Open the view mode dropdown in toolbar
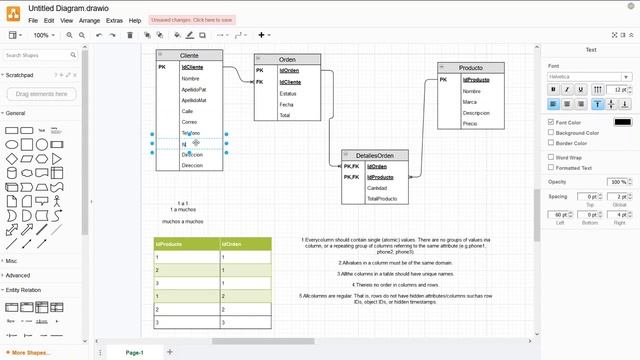This screenshot has width=640, height=360. coord(15,36)
